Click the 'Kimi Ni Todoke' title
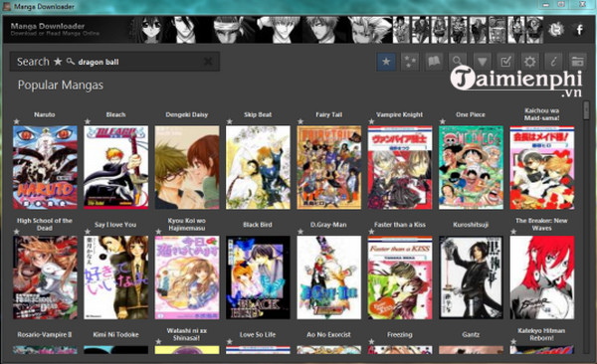The image size is (597, 364). click(x=115, y=335)
